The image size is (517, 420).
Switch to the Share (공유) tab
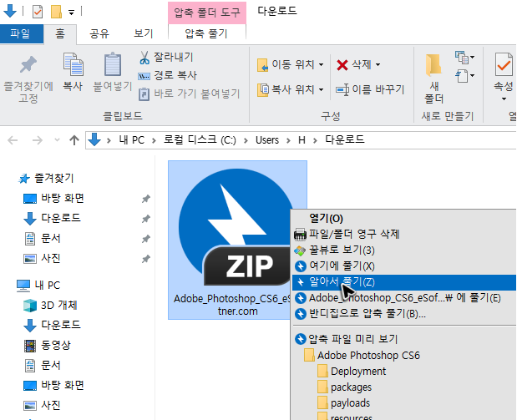point(99,33)
